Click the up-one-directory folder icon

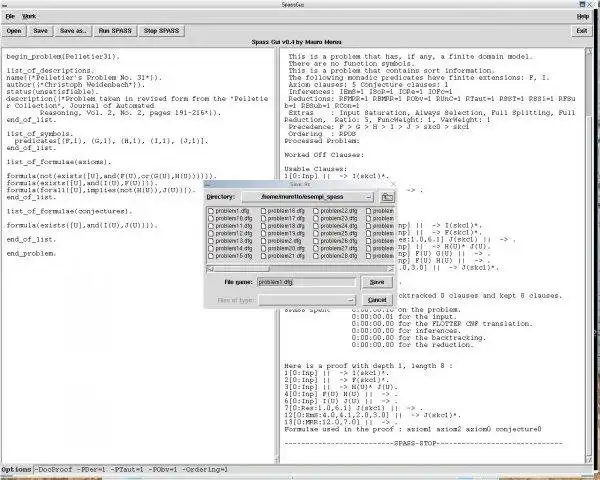(387, 197)
